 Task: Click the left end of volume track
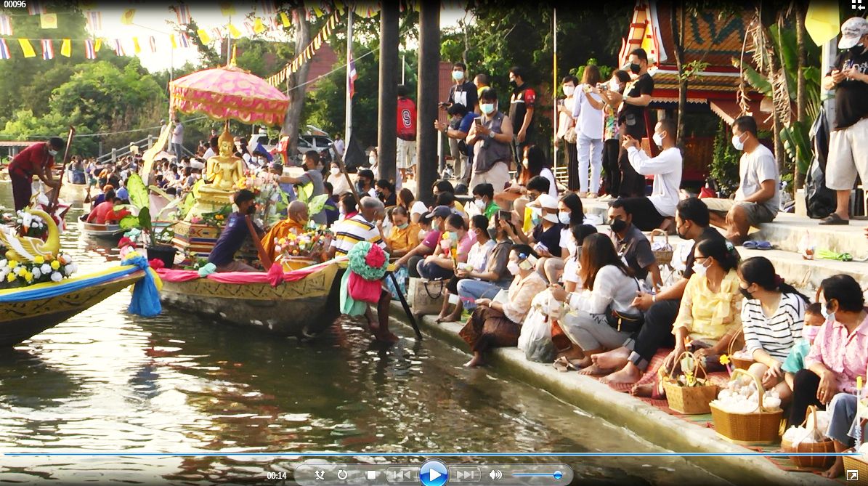pos(514,475)
